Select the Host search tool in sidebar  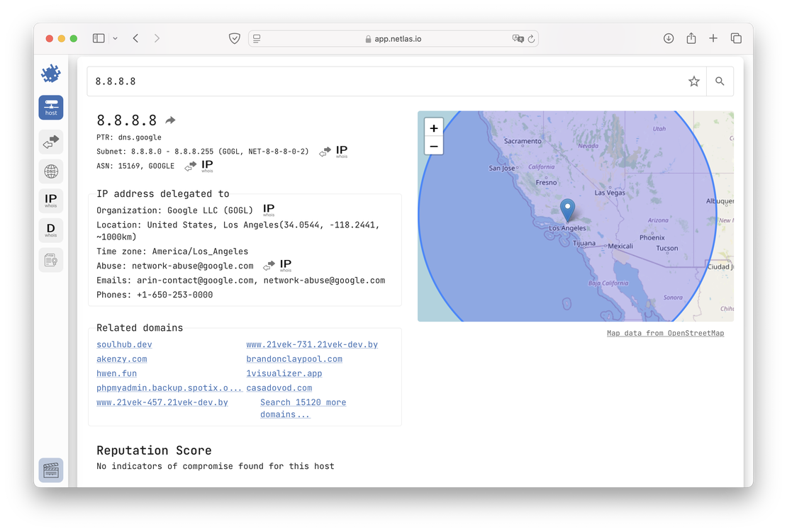click(50, 107)
